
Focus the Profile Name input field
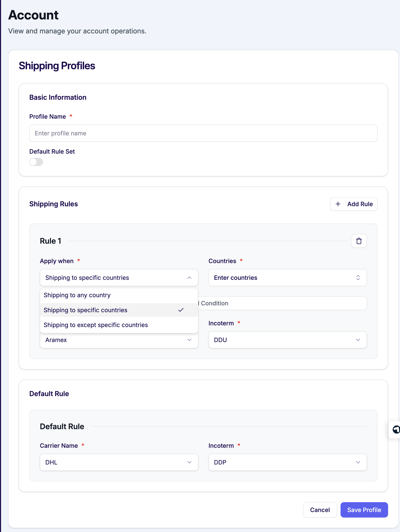tap(203, 133)
